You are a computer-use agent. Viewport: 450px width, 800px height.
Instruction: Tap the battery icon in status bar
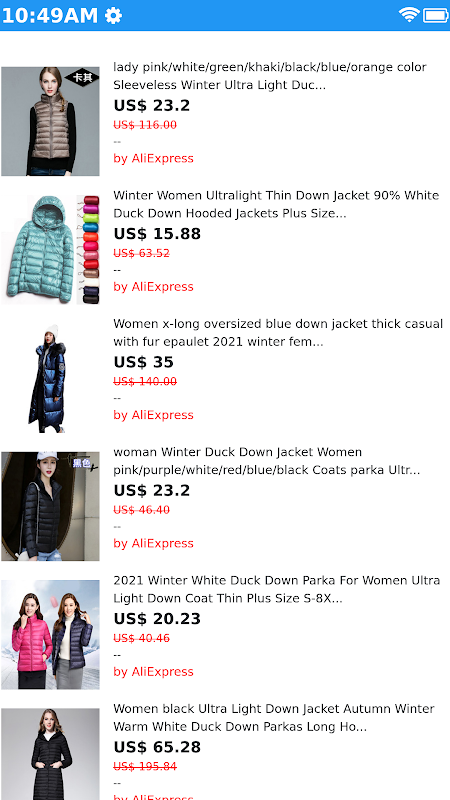436,15
